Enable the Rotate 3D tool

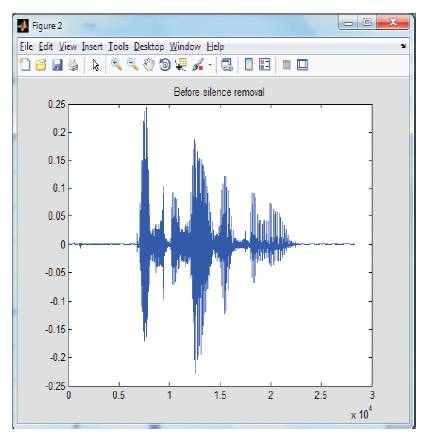click(165, 65)
